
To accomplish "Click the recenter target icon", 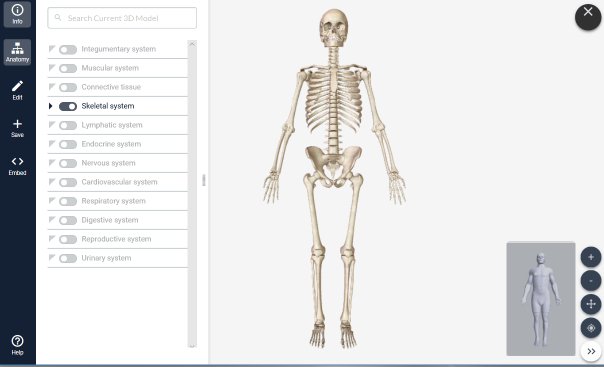I will point(591,328).
